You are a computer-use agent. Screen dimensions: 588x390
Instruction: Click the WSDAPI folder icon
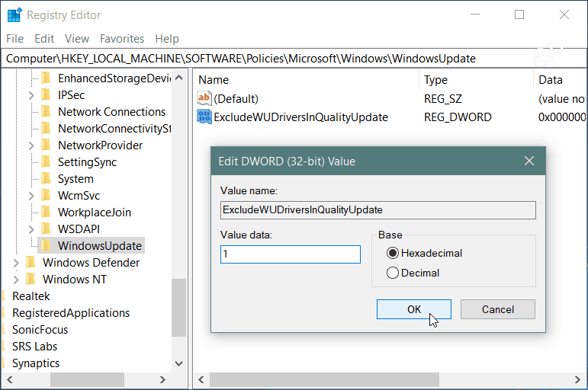click(46, 229)
